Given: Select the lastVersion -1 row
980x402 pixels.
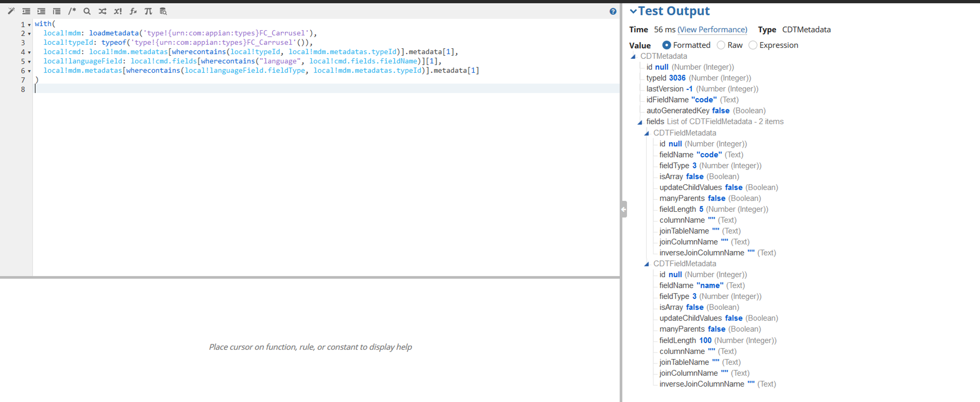Looking at the screenshot, I should [702, 89].
